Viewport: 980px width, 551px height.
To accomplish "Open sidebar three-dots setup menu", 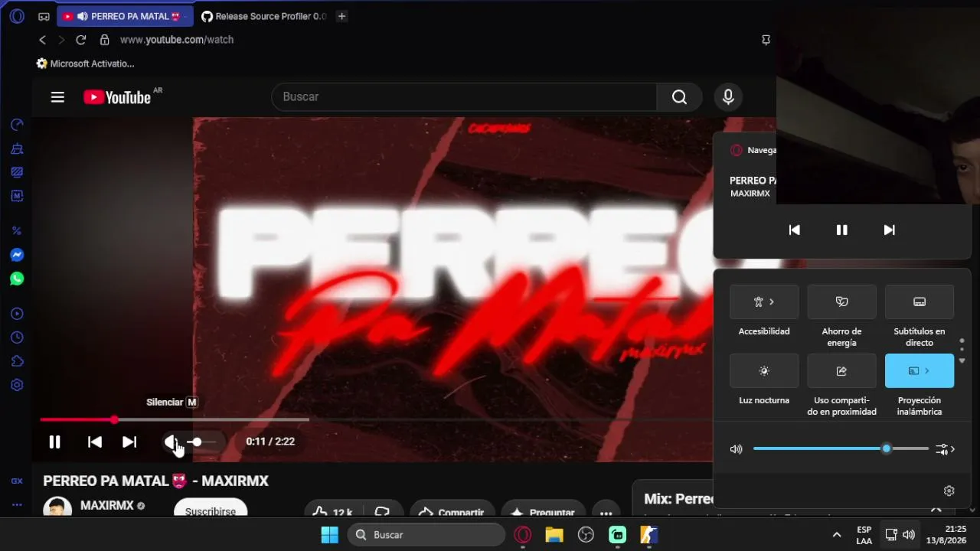I will click(x=17, y=505).
